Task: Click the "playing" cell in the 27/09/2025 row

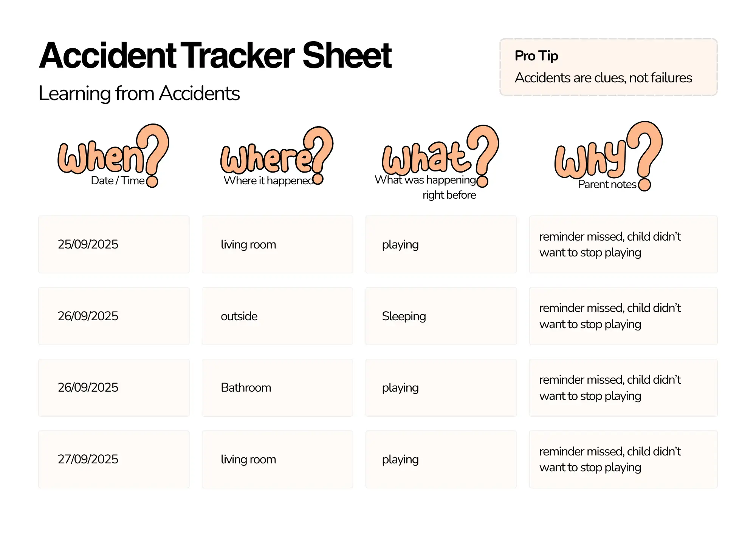Action: (441, 459)
